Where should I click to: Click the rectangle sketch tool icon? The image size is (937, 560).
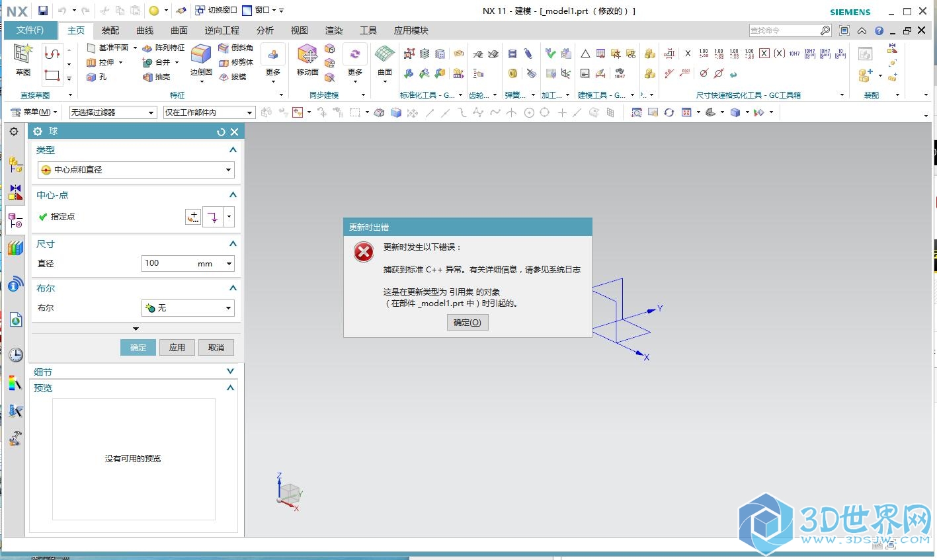[x=52, y=75]
